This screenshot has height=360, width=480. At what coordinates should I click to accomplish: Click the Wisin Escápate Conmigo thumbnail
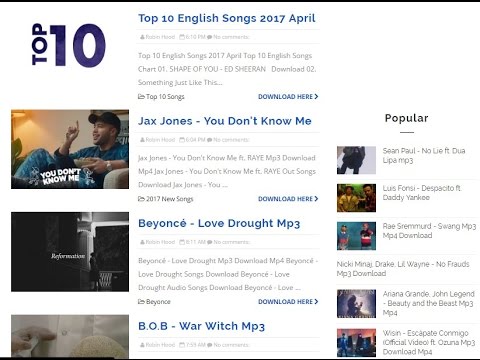(356, 343)
